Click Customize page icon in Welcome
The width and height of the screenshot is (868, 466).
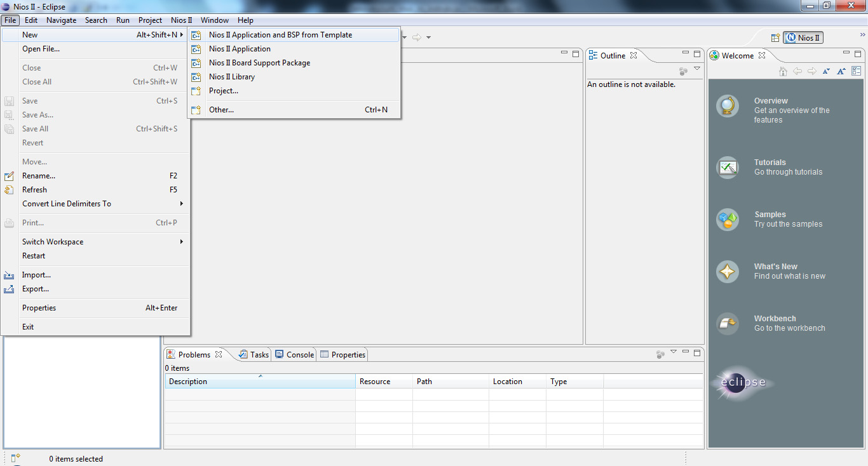(x=857, y=71)
